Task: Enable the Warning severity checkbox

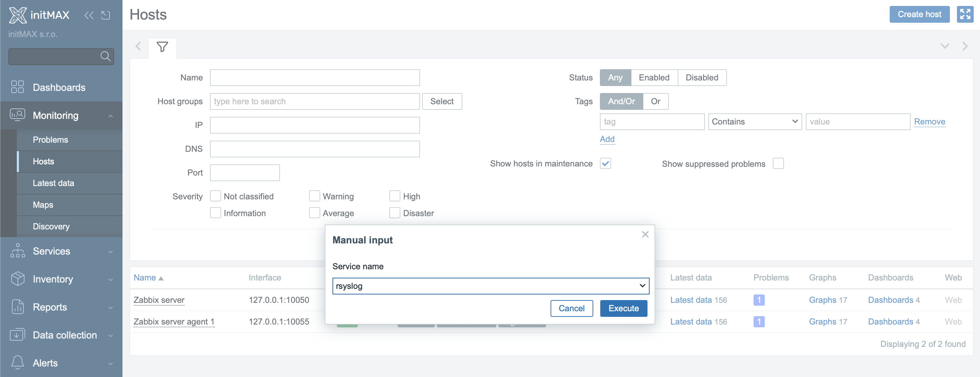Action: (x=314, y=196)
